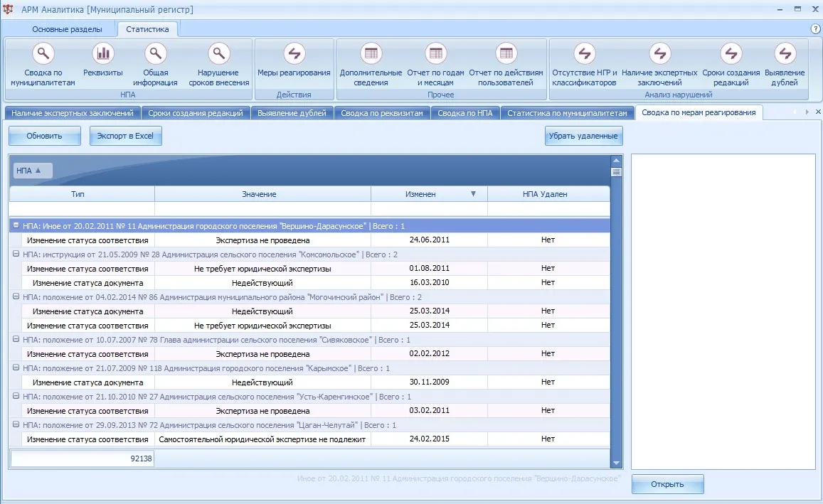Sort by Значение column header
This screenshot has height=504, width=823.
point(262,194)
